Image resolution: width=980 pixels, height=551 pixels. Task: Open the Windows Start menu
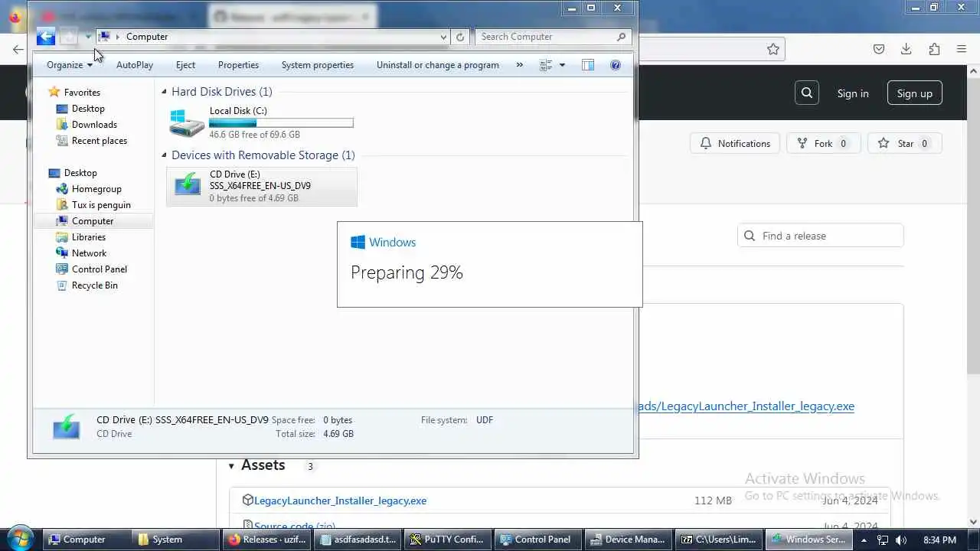click(20, 539)
